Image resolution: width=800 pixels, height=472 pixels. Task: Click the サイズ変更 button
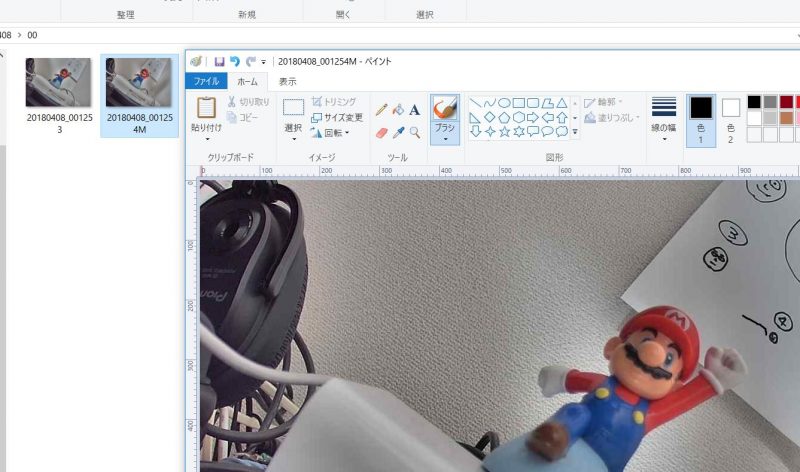pyautogui.click(x=337, y=117)
